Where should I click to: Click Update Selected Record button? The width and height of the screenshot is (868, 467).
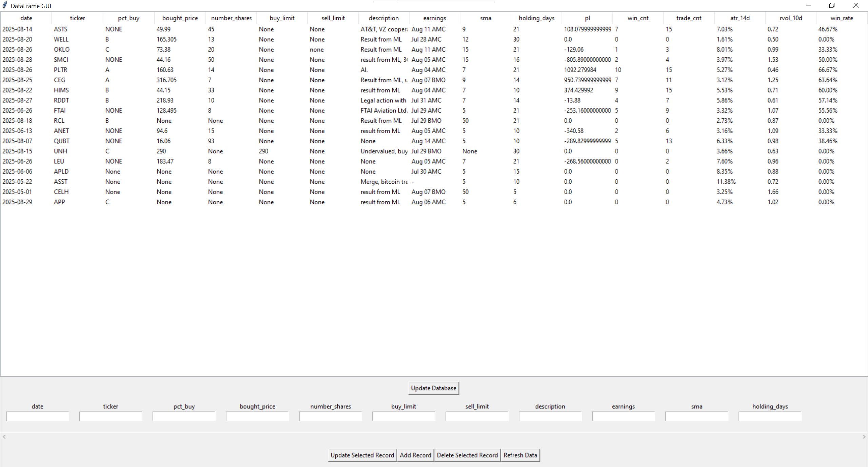(x=362, y=455)
